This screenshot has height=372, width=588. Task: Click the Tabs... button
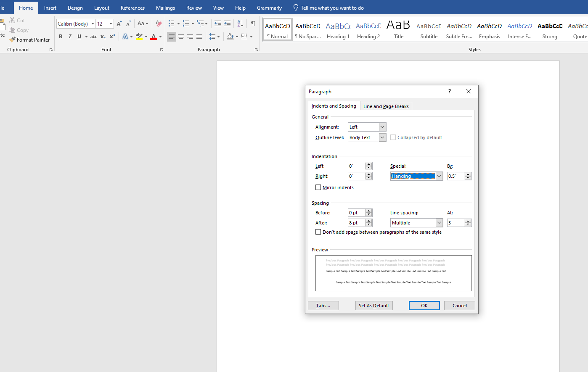click(x=323, y=306)
